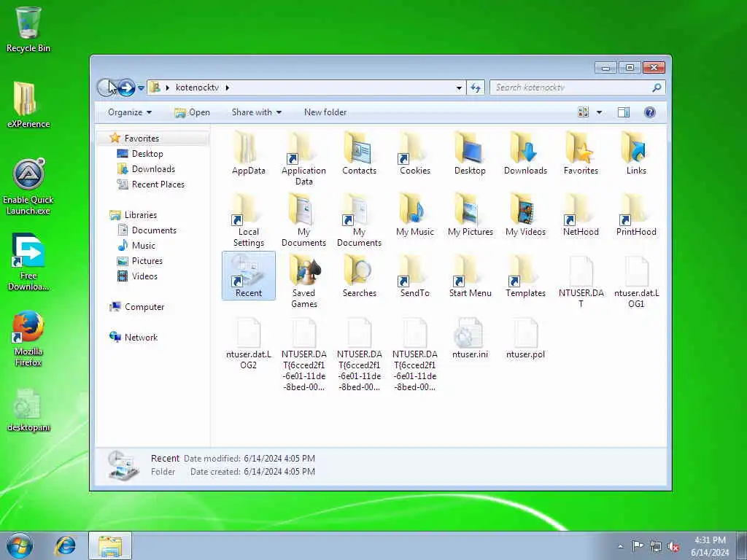Viewport: 747px width, 560px height.
Task: Select Libraries in the navigation pane
Action: 141,215
